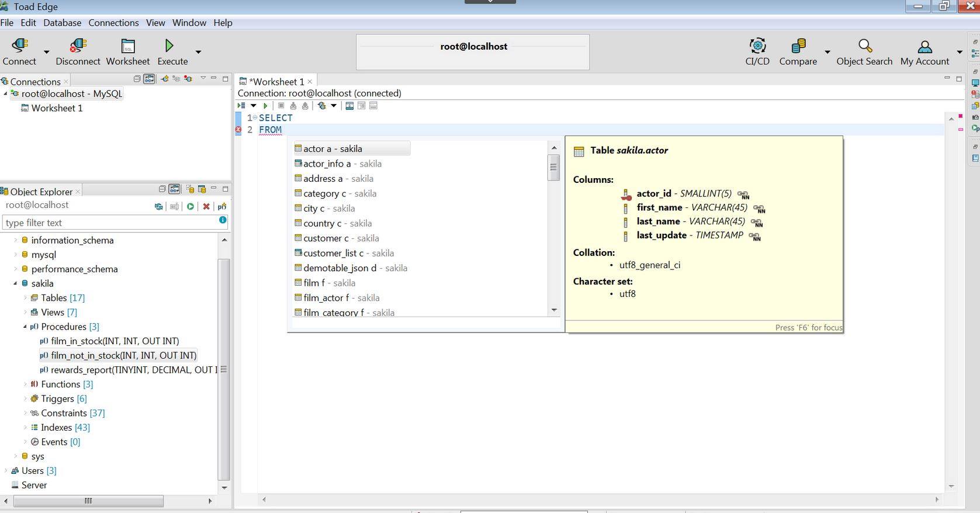Click the autocomplete list scrollbar thumb

pos(553,168)
